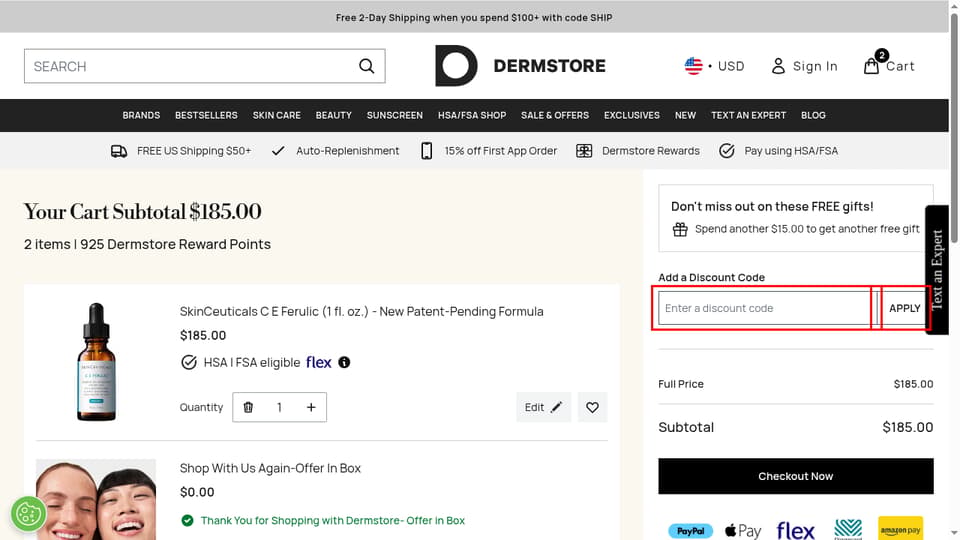Viewport: 960px width, 540px height.
Task: Open the BRANDS menu
Action: 141,115
